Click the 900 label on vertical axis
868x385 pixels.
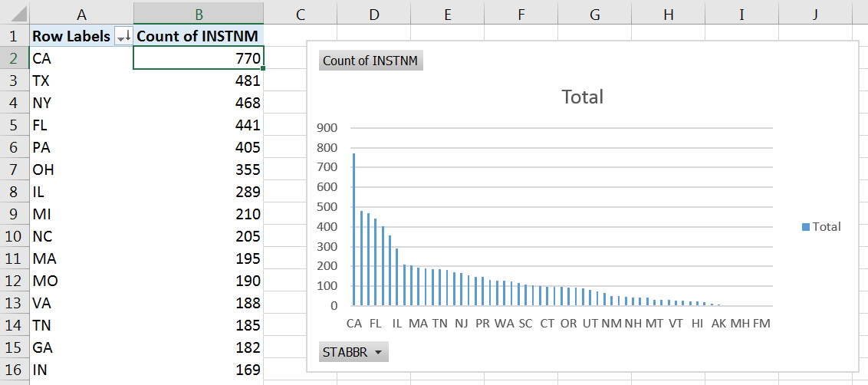coord(327,129)
